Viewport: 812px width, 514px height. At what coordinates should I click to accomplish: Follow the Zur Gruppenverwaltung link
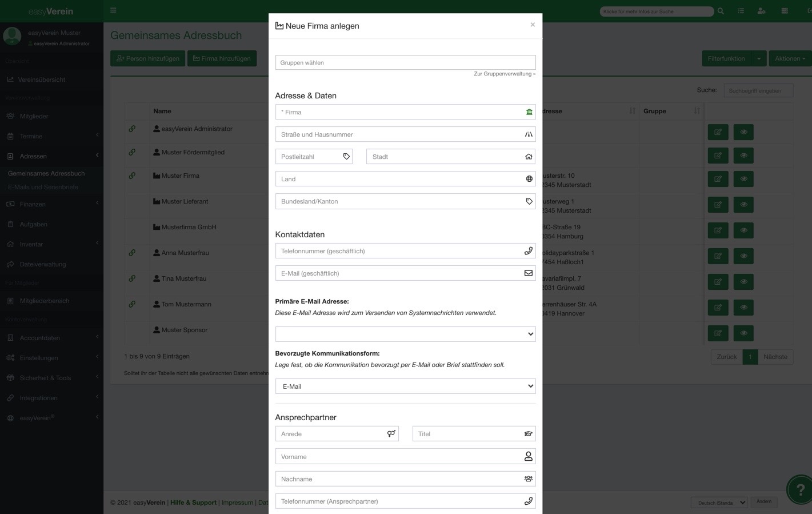coord(504,74)
